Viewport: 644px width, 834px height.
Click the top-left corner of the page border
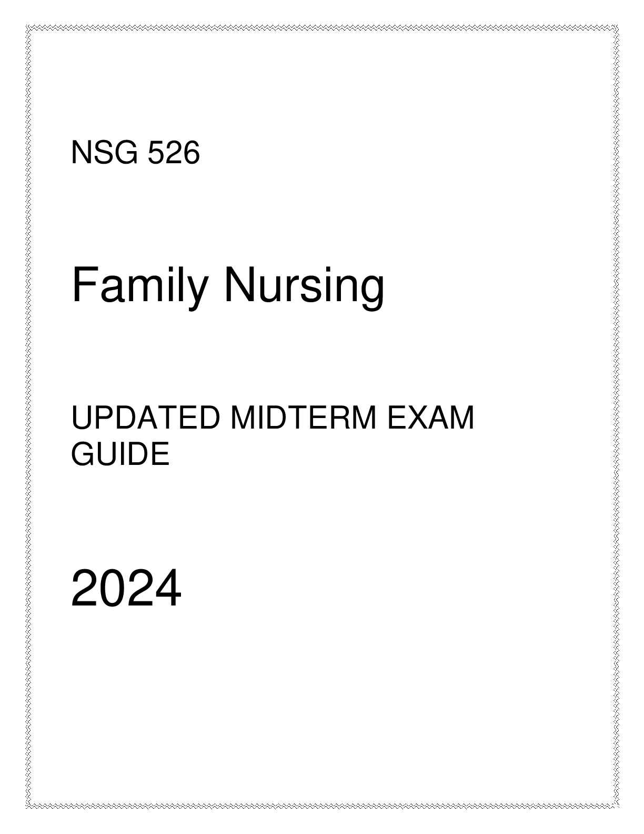(27, 26)
